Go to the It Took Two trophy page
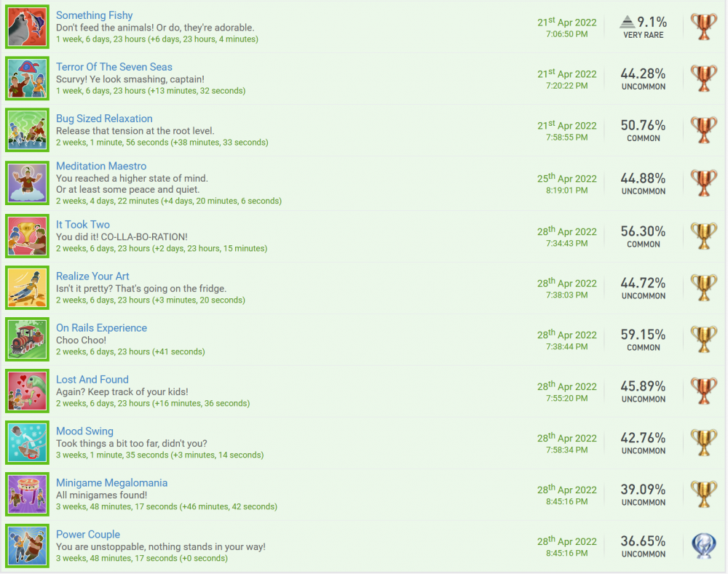Screen dimensions: 728x574 click(82, 224)
